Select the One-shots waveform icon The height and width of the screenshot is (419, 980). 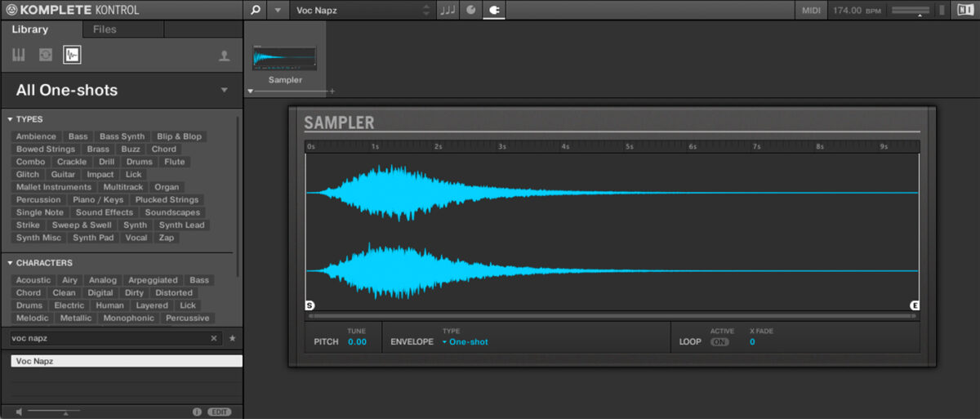coord(72,55)
